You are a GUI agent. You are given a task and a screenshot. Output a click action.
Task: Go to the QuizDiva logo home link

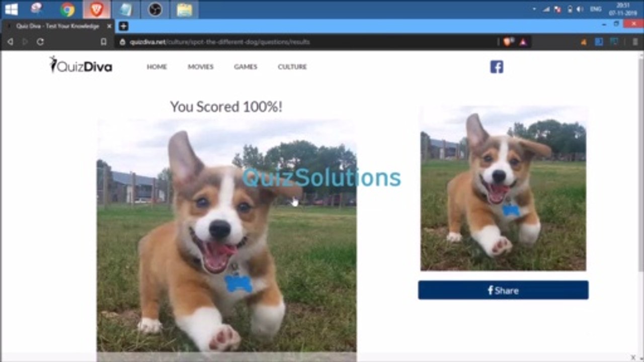(x=80, y=65)
